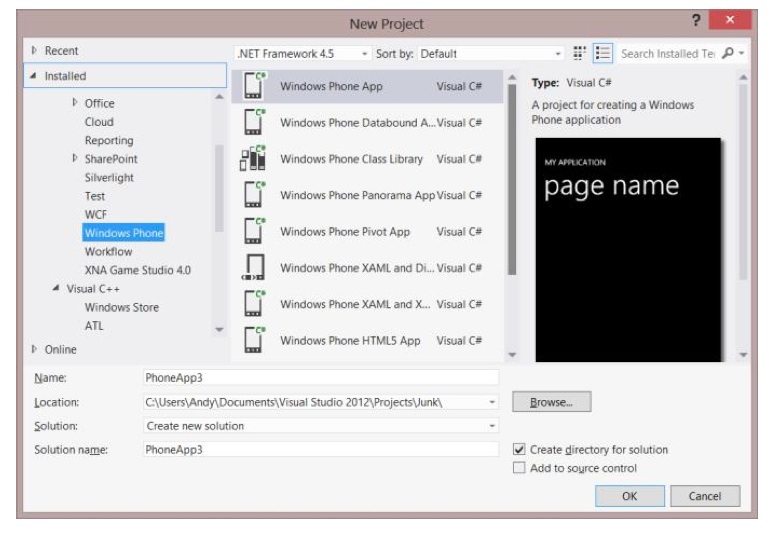Open the .NET Framework 4.5 dropdown
Viewport: 772px width, 535px height.
302,54
